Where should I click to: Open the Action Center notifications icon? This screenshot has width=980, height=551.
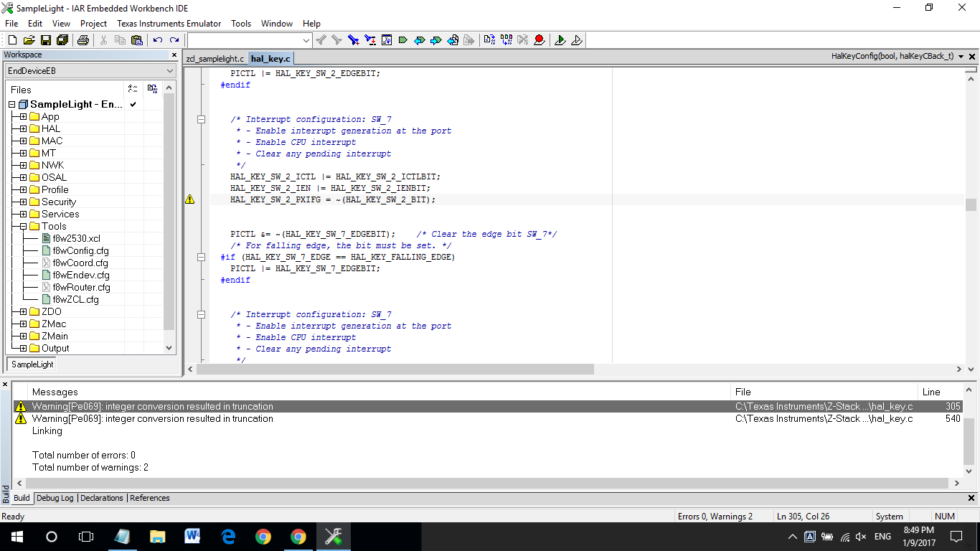pos(956,537)
